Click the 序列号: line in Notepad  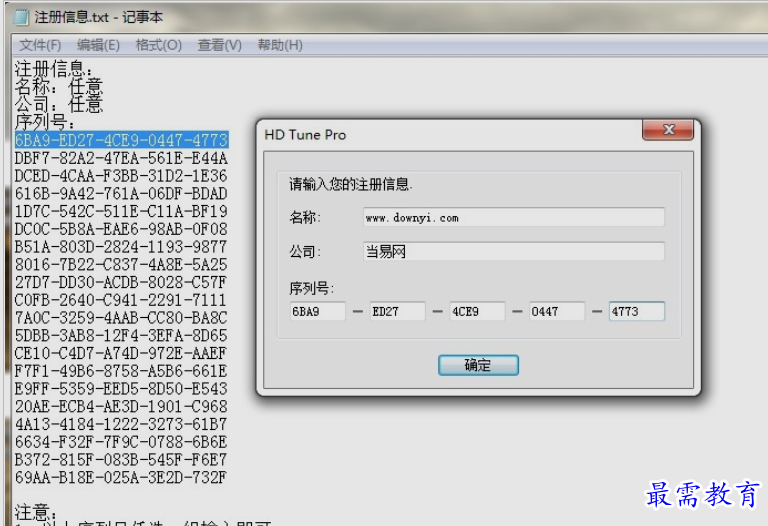click(45, 122)
